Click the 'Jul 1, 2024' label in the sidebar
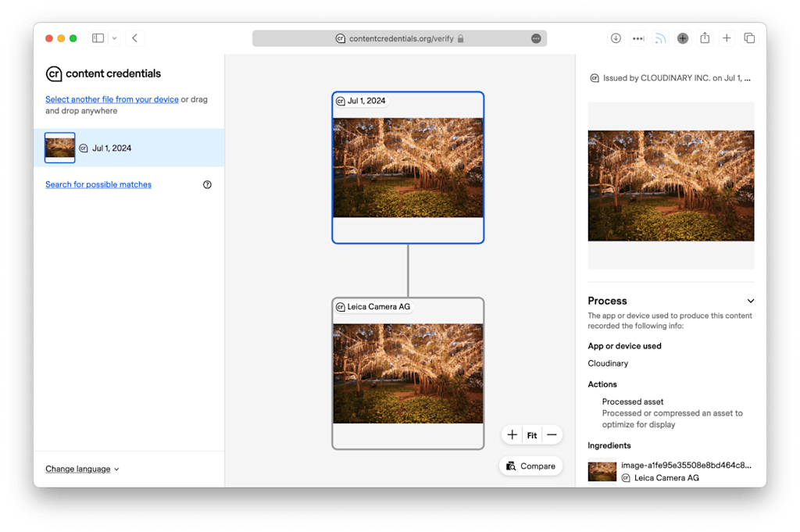The width and height of the screenshot is (800, 532). [112, 148]
